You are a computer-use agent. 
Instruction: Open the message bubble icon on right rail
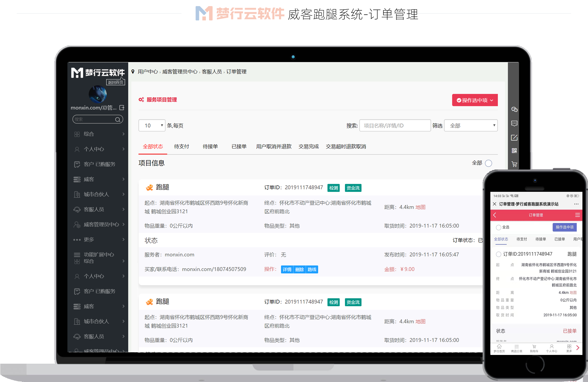[514, 123]
